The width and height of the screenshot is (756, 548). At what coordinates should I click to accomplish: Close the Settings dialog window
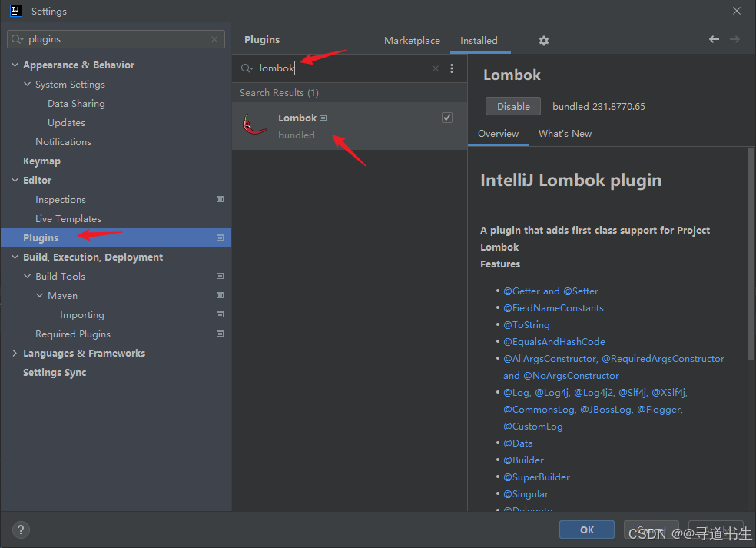pos(737,11)
